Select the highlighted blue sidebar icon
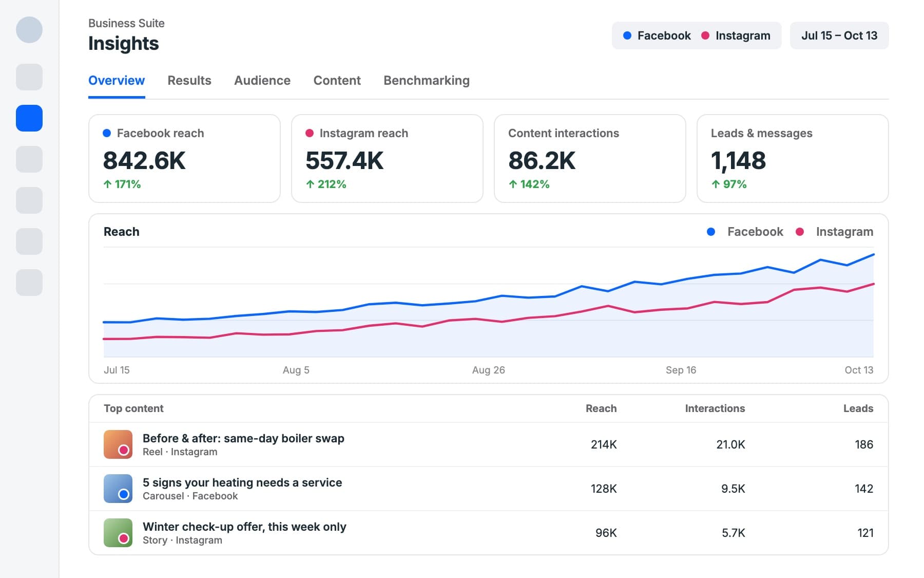The height and width of the screenshot is (578, 924). pos(29,118)
